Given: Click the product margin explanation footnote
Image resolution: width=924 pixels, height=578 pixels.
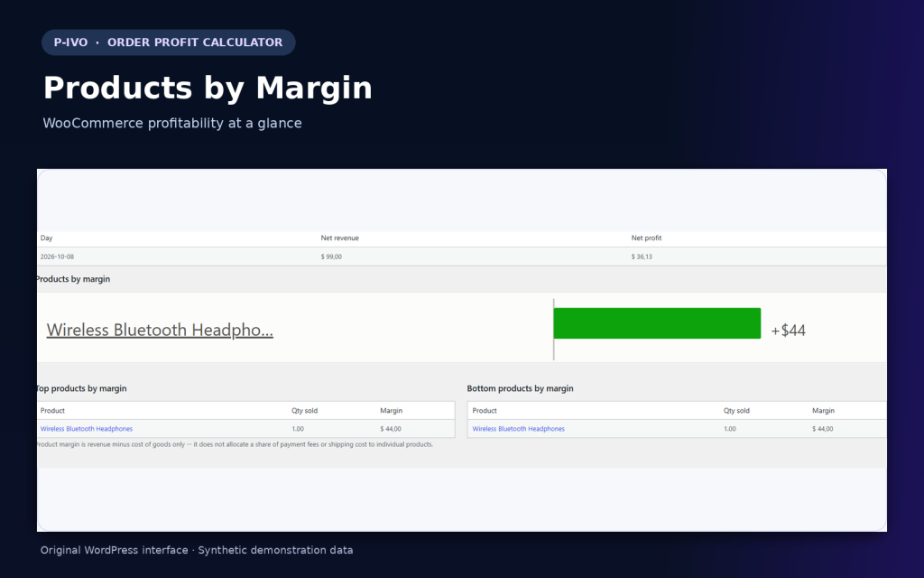Looking at the screenshot, I should coord(236,444).
